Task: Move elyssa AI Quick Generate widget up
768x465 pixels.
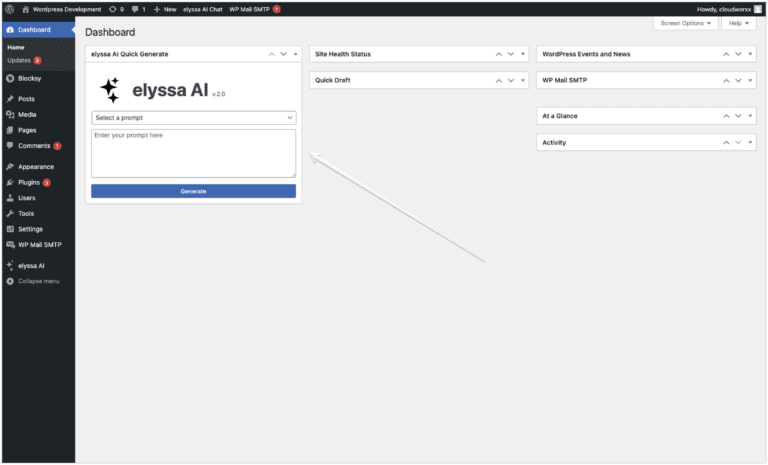Action: (271, 54)
